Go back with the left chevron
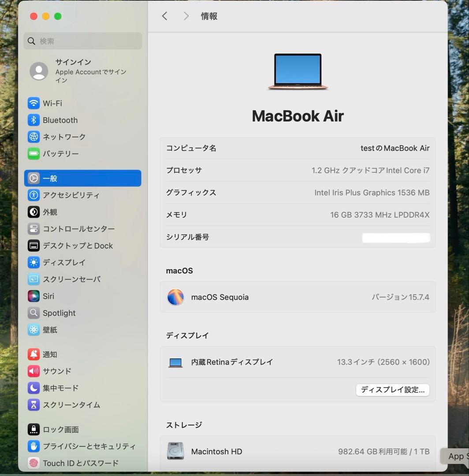The width and height of the screenshot is (469, 476). 164,16
